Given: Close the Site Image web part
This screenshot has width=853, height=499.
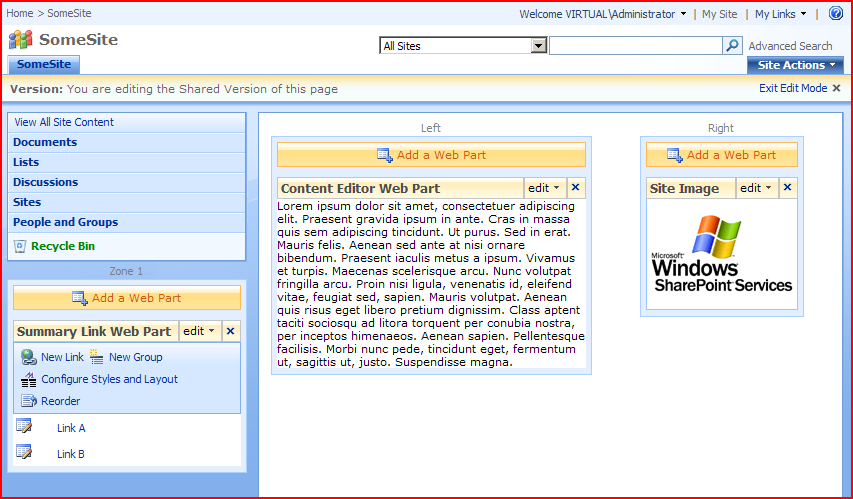Looking at the screenshot, I should point(787,188).
